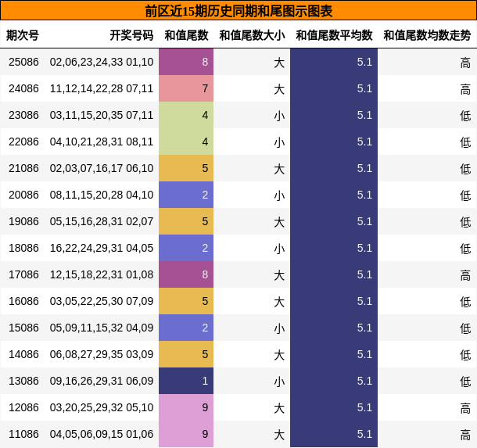This screenshot has width=477, height=448.
Task: Click green tail-digit 4 cell for 22086
Action: pyautogui.click(x=186, y=142)
